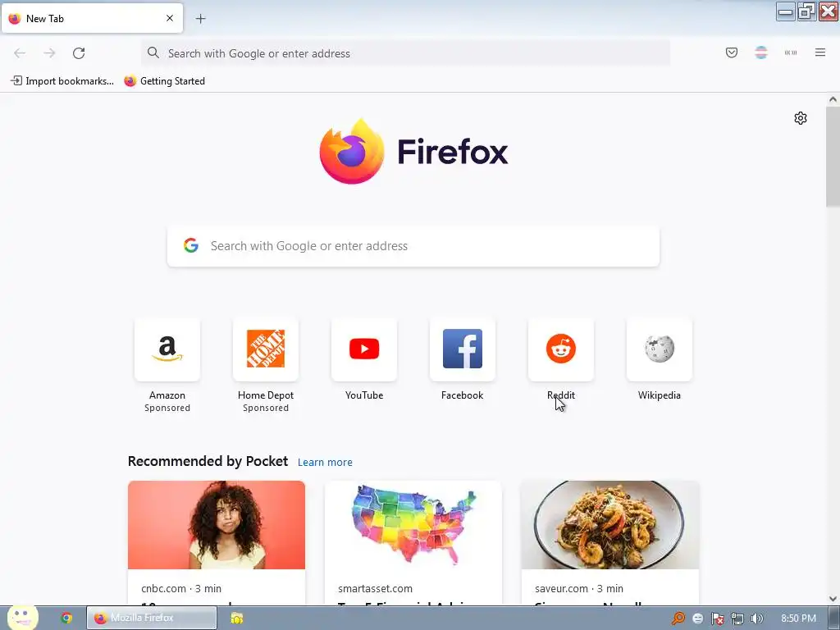Open the personalize new tab gear icon
Image resolution: width=840 pixels, height=630 pixels.
click(801, 118)
